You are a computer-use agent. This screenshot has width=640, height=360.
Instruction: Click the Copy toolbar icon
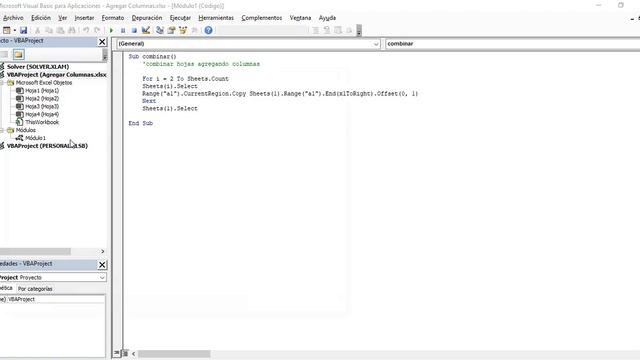click(49, 30)
